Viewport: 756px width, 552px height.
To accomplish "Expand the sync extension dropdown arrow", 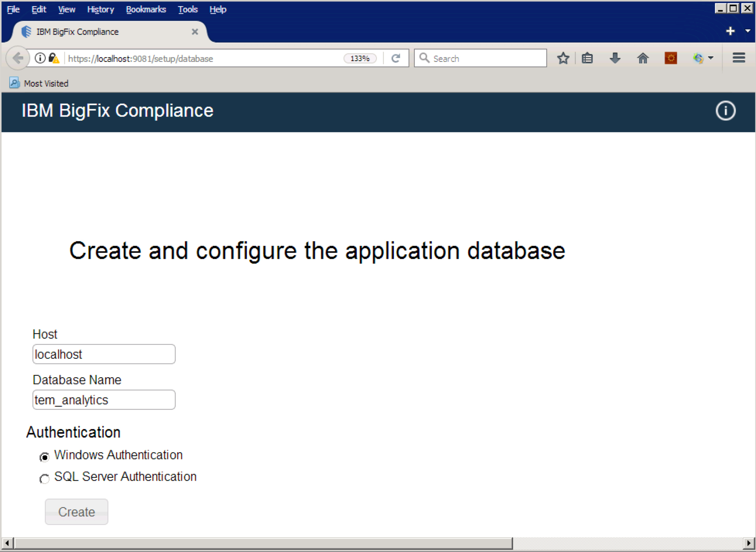I will point(711,58).
